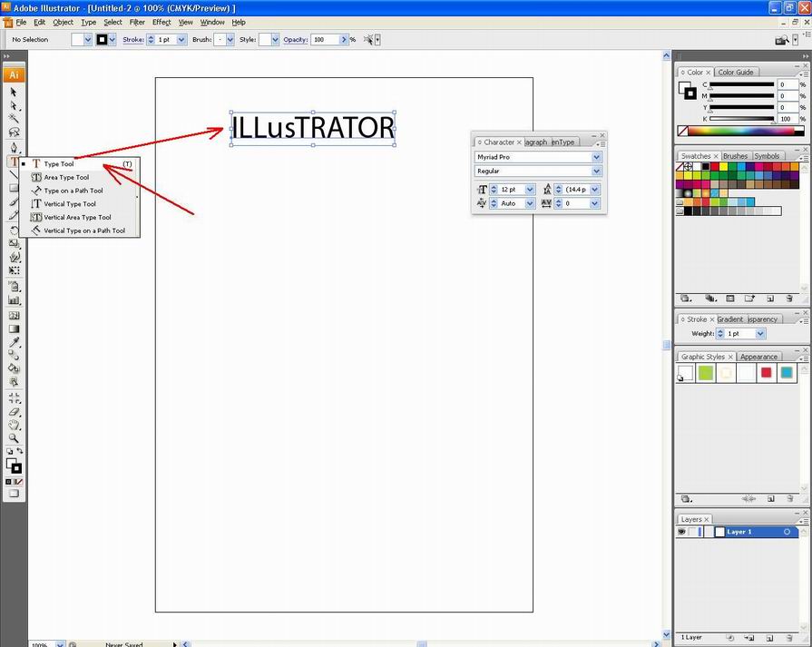Select the Scale tool
Viewport: 812px width, 647px height.
[x=14, y=243]
